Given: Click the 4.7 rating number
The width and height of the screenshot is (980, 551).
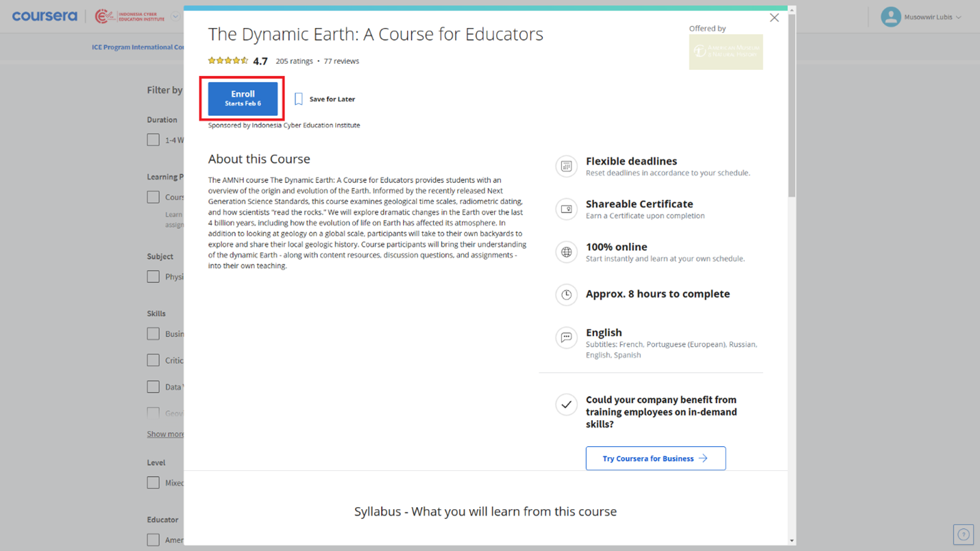Looking at the screenshot, I should (x=260, y=61).
